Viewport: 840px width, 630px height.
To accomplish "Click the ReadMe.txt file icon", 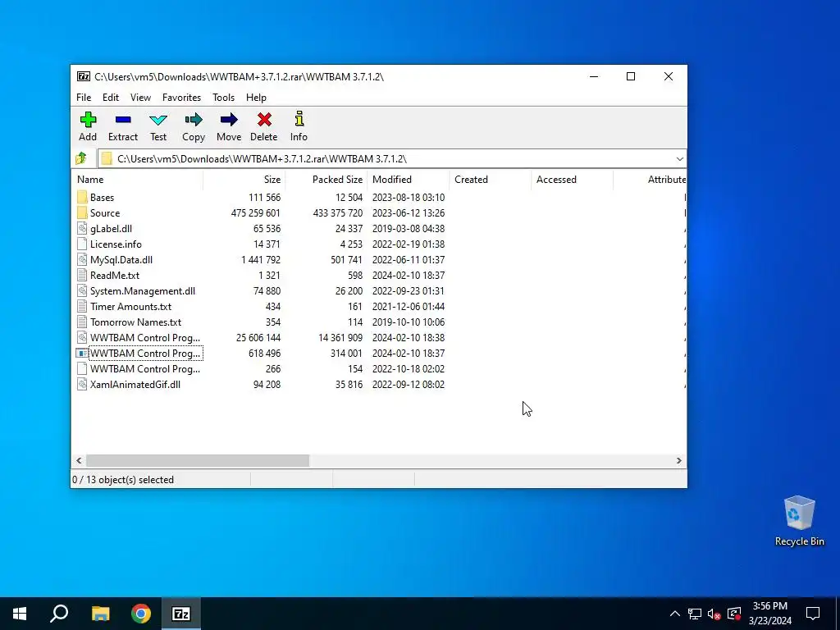I will click(x=82, y=275).
